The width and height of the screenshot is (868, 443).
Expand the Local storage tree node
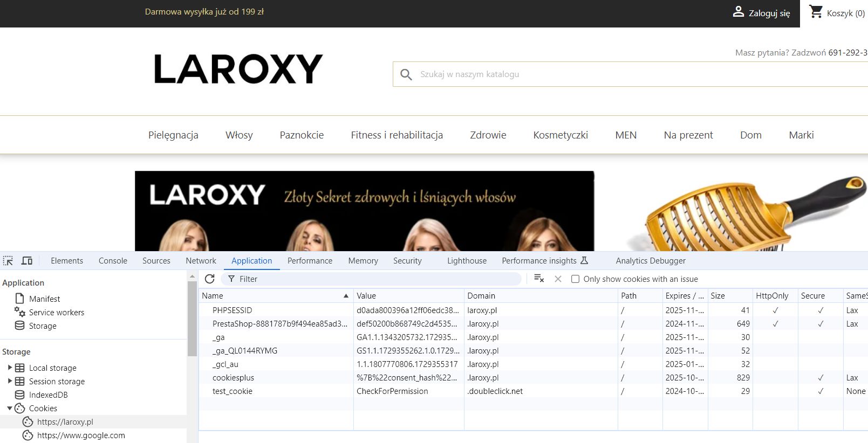tap(10, 368)
